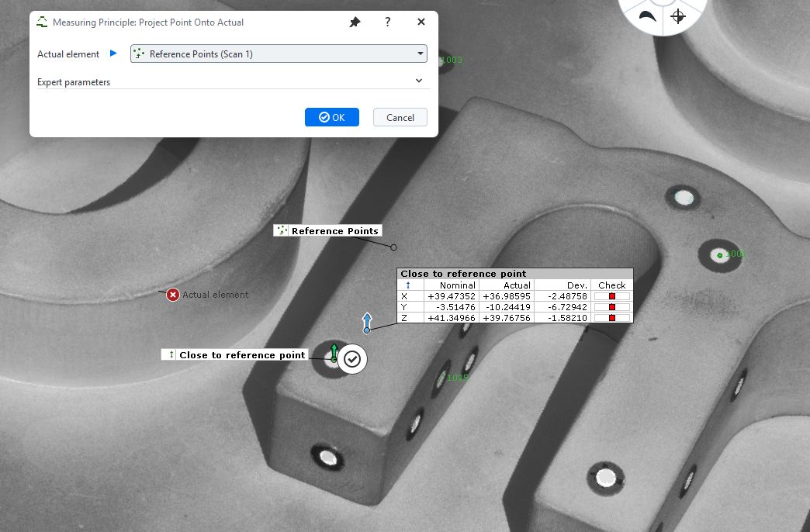Click the X deviation check indicator

(x=611, y=296)
